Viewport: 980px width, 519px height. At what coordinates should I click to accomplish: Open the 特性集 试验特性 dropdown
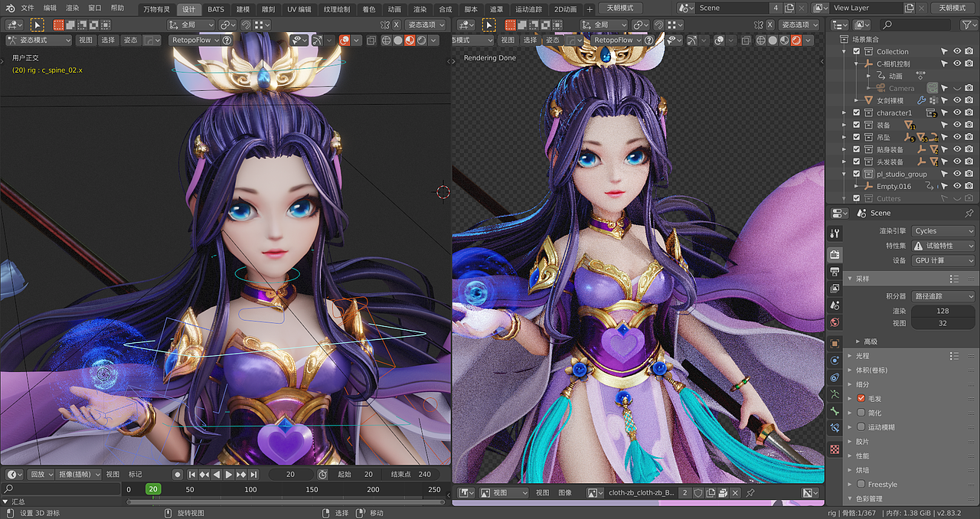(943, 246)
